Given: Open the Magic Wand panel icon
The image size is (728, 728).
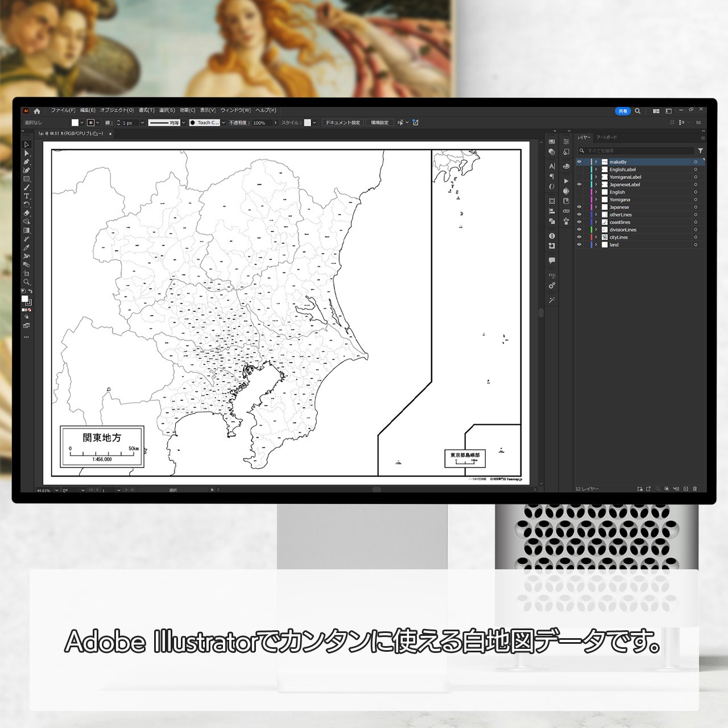Looking at the screenshot, I should [x=552, y=300].
